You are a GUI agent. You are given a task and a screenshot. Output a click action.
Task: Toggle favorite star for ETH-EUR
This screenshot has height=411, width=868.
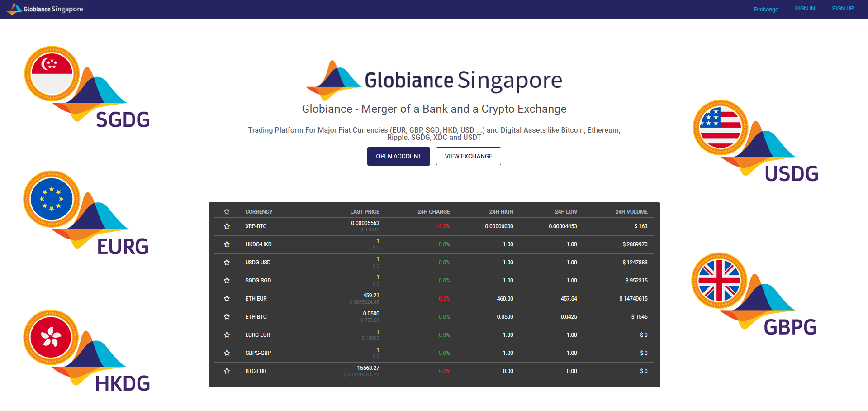click(x=227, y=299)
